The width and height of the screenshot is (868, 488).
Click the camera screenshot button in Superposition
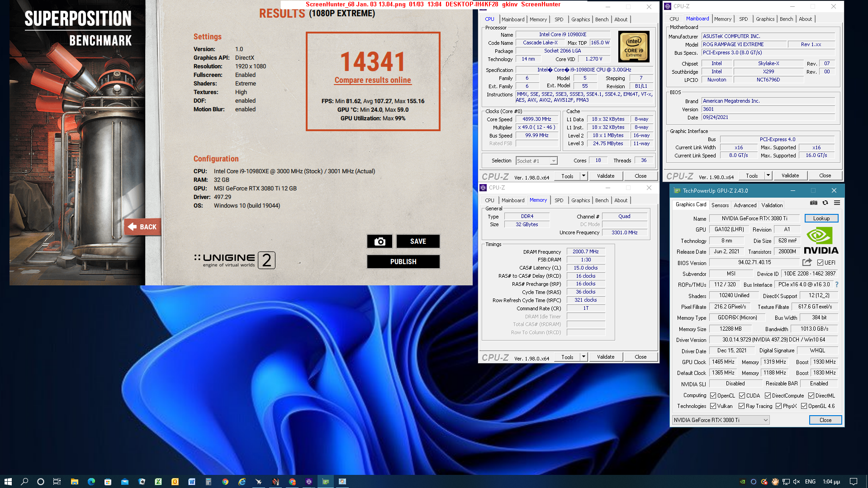tap(379, 242)
